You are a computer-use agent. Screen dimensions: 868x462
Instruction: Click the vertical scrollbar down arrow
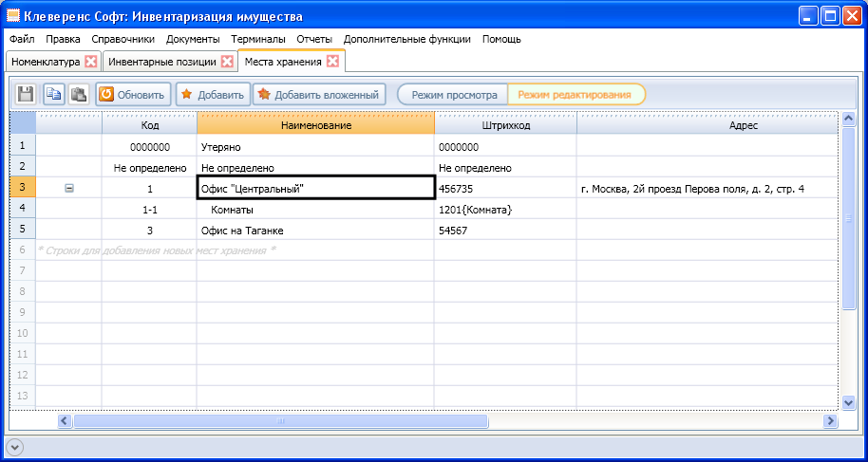(849, 402)
